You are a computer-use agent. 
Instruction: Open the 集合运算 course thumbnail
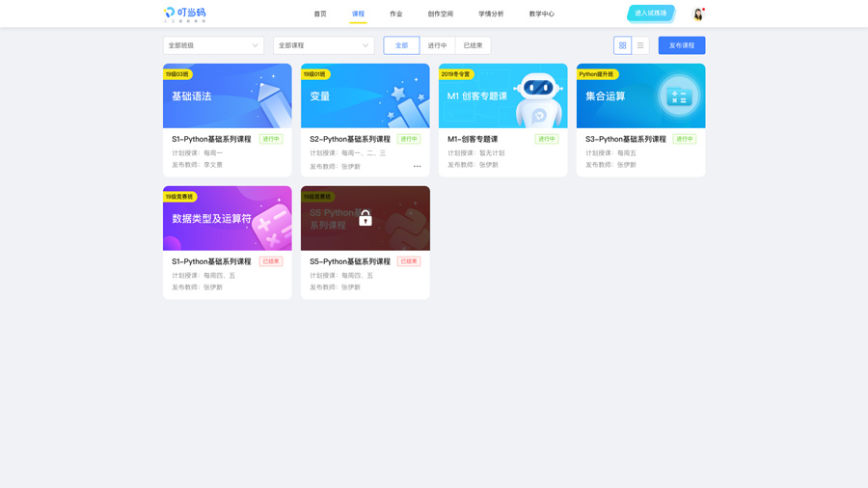[640, 95]
